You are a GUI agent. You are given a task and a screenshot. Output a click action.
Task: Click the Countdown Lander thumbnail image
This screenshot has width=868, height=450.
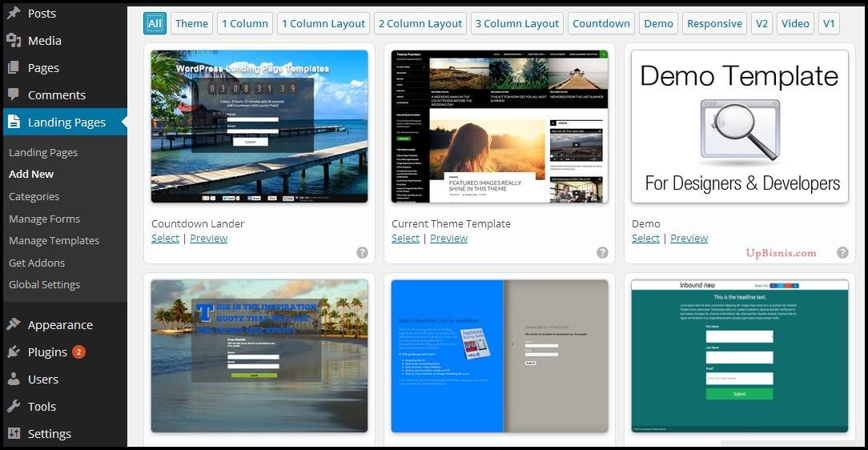[x=259, y=127]
